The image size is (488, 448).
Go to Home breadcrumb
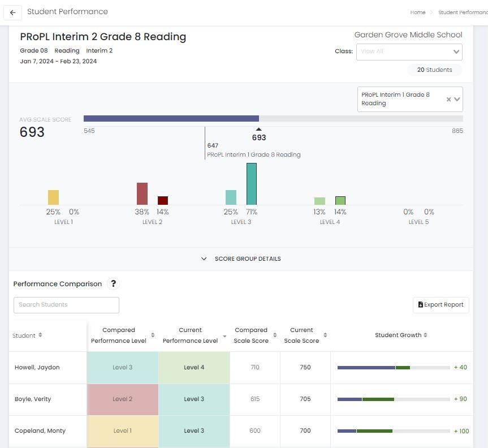coord(418,12)
